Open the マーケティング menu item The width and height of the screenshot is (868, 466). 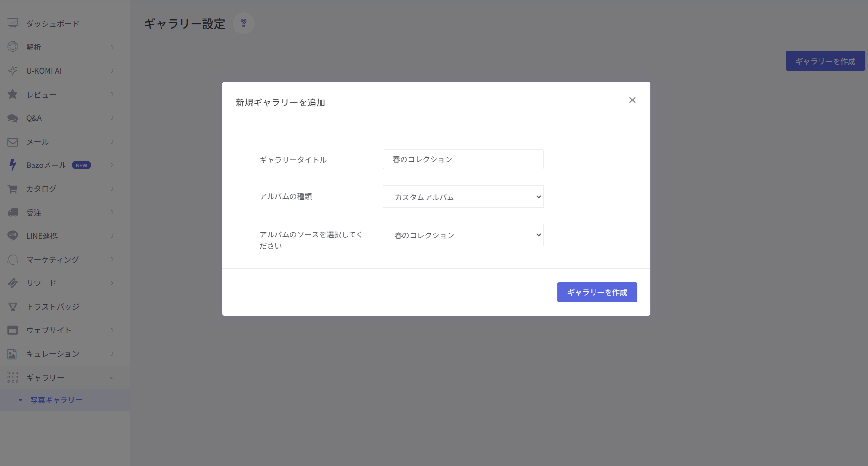[65, 260]
